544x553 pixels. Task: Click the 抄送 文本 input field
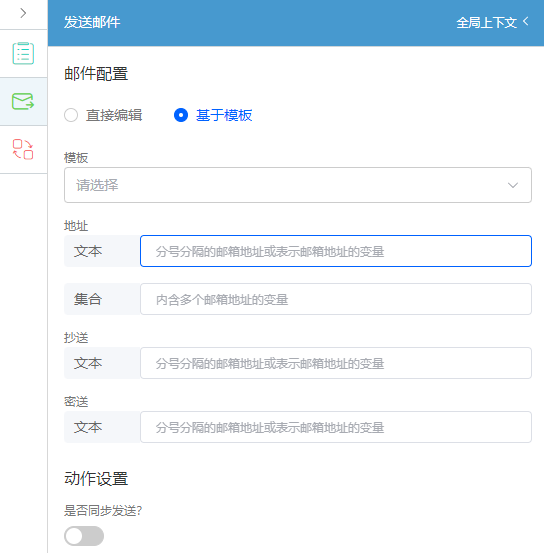(x=336, y=363)
